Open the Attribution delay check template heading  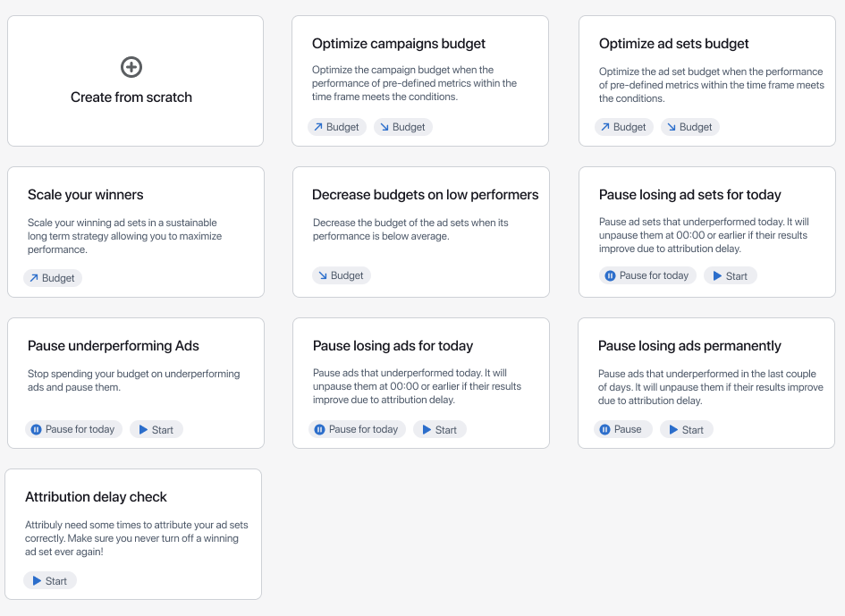[96, 497]
